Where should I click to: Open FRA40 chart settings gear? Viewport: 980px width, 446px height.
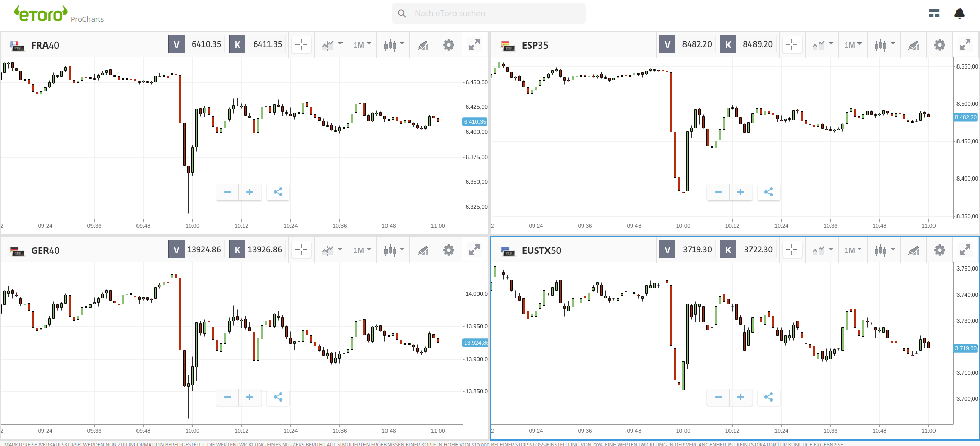tap(449, 45)
